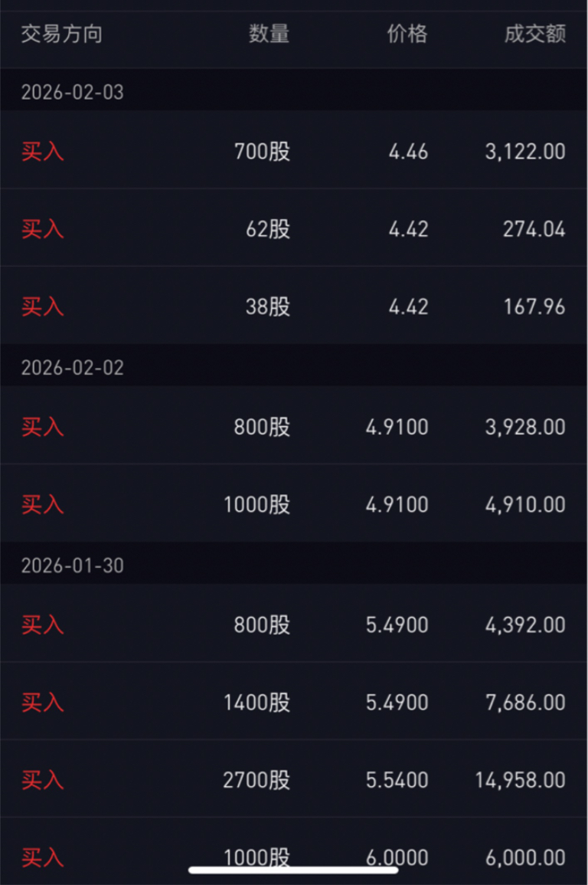Click the 167.96 transaction amount
Image resolution: width=588 pixels, height=885 pixels.
point(534,306)
